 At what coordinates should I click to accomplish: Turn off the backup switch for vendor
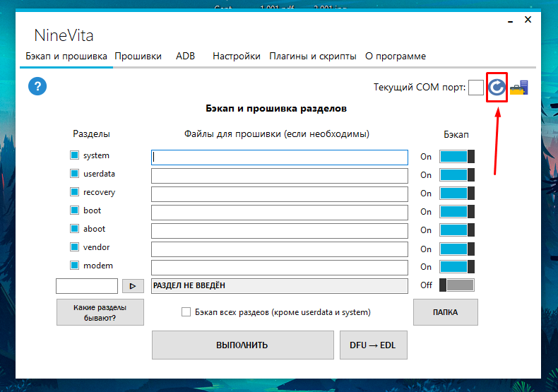pyautogui.click(x=457, y=249)
